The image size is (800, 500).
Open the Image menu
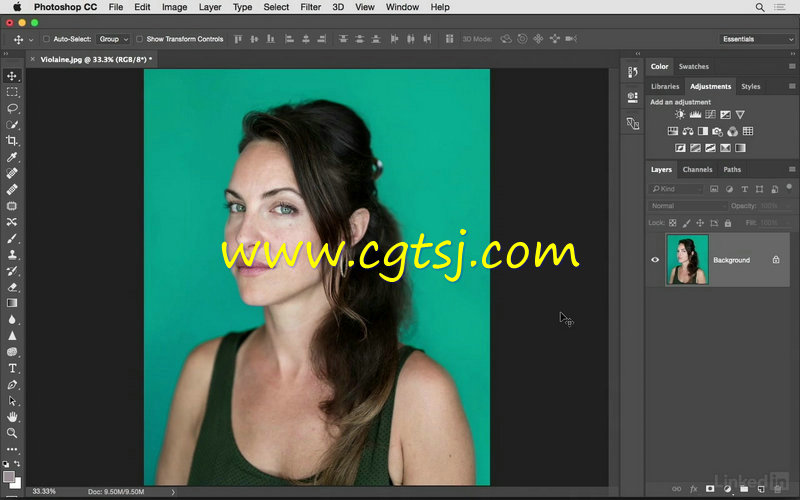point(174,7)
